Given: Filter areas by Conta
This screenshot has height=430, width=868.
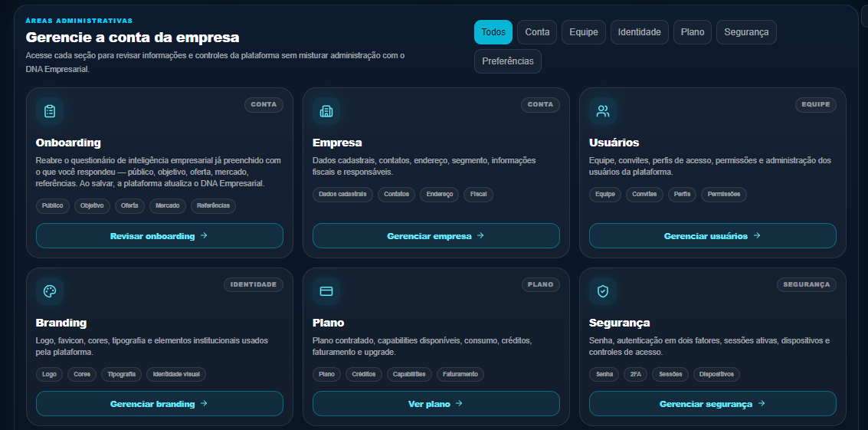Looking at the screenshot, I should pos(537,32).
